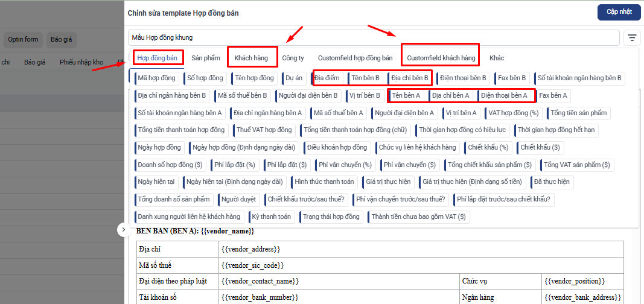Screen dimensions: 644x304
Task: Switch to the Công ty tab
Action: (x=293, y=59)
